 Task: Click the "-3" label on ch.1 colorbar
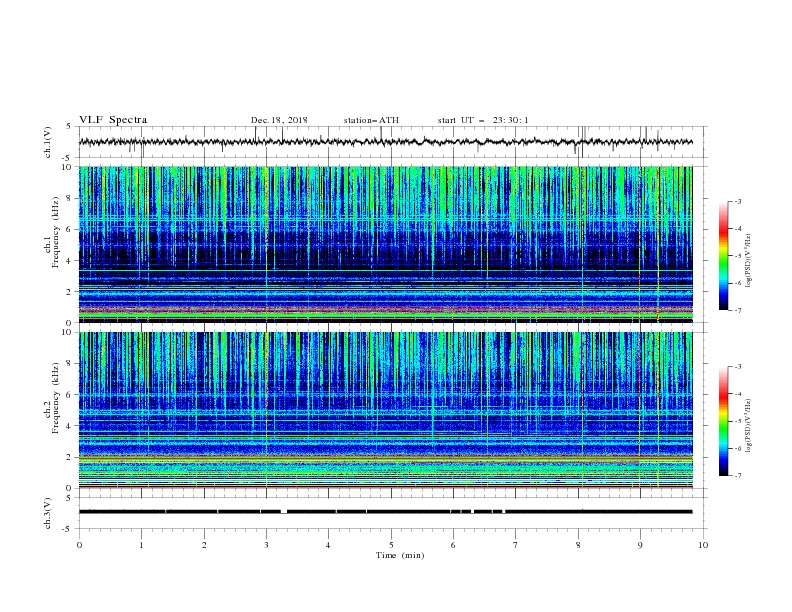(737, 201)
